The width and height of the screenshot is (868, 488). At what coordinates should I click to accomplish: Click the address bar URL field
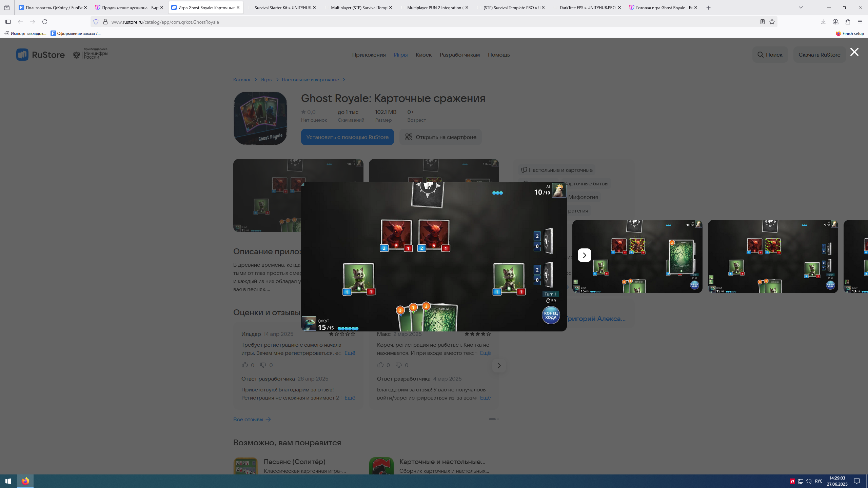pos(434,22)
